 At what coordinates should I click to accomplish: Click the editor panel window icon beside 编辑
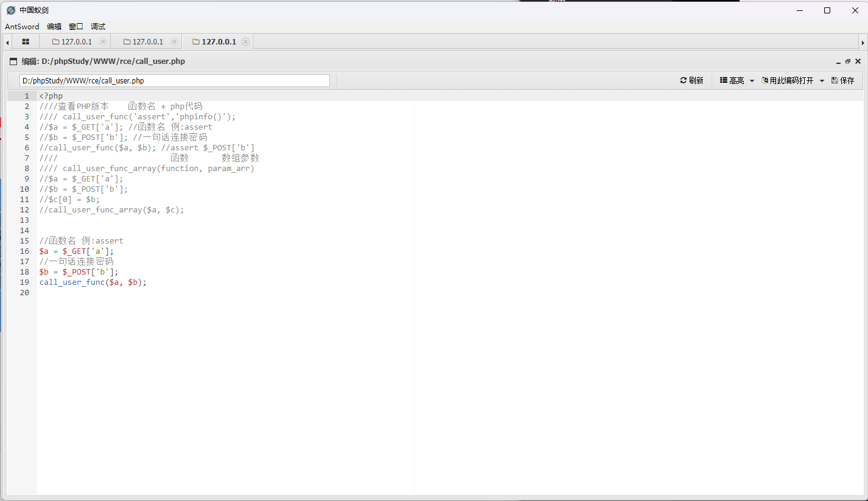[x=13, y=61]
